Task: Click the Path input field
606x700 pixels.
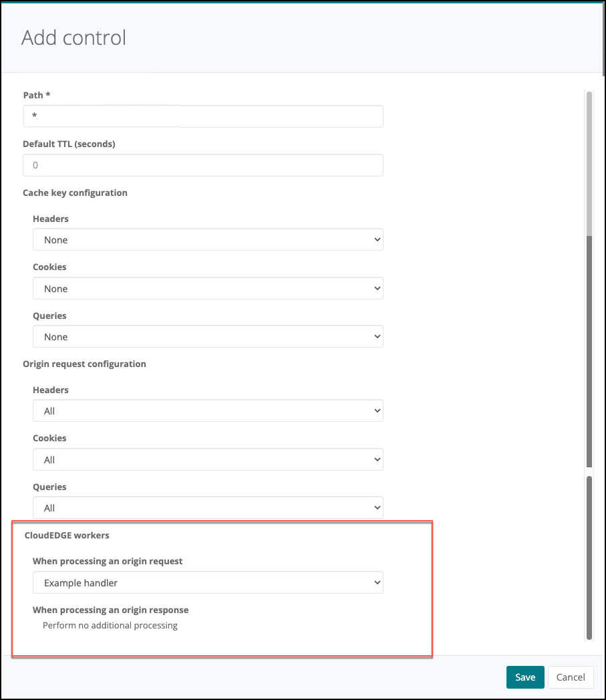Action: pyautogui.click(x=203, y=116)
